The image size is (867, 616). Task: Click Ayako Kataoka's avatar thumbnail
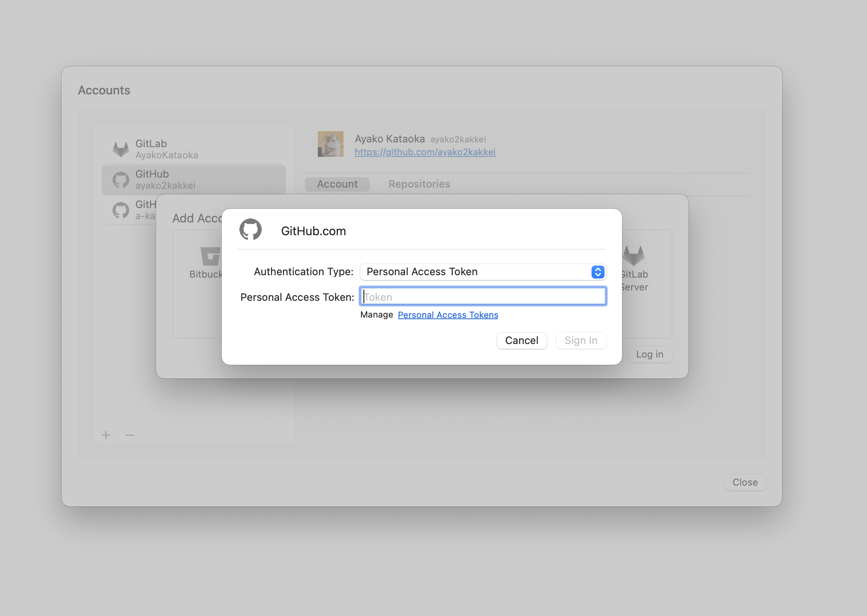click(x=330, y=144)
